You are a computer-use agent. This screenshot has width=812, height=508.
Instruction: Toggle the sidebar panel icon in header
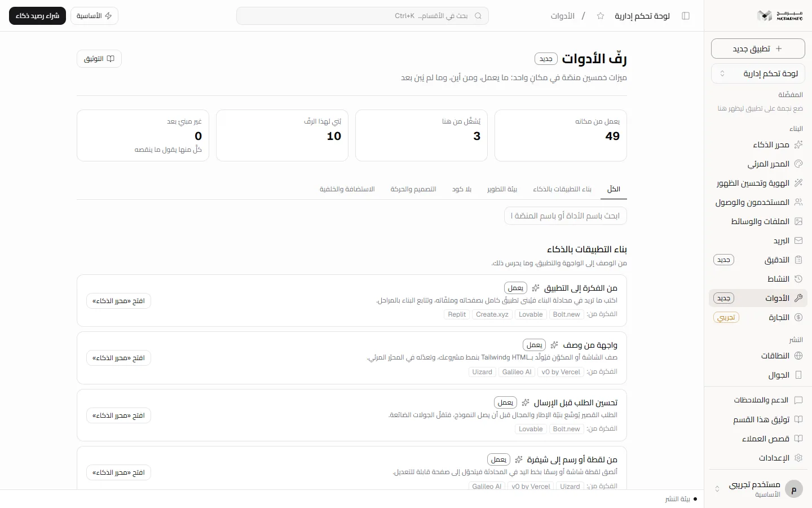coord(686,16)
